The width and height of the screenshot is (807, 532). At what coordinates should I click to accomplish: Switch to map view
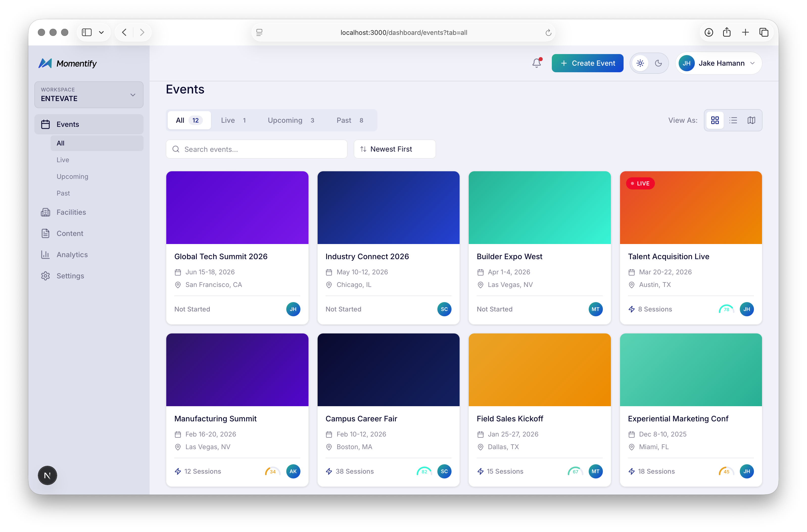(751, 120)
